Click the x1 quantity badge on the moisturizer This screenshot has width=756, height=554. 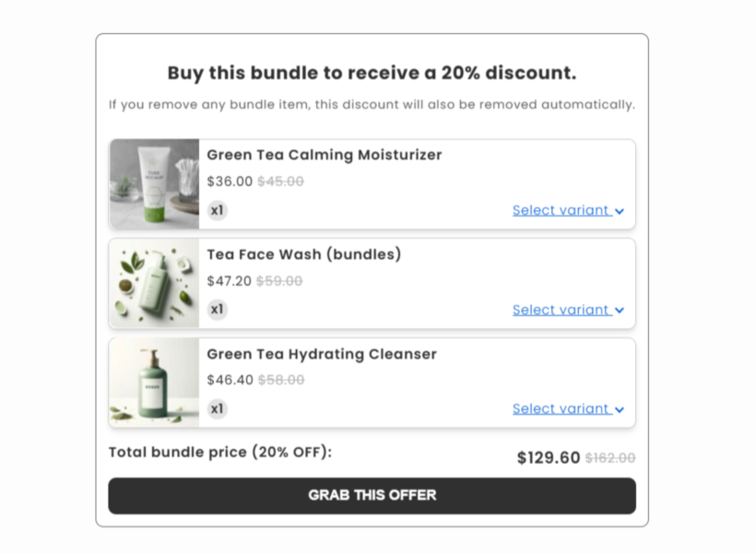point(217,210)
